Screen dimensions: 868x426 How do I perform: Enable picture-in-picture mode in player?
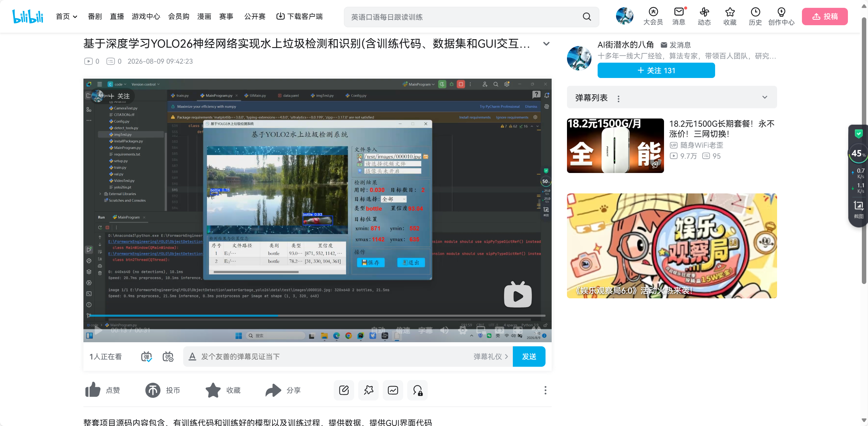coord(481,330)
